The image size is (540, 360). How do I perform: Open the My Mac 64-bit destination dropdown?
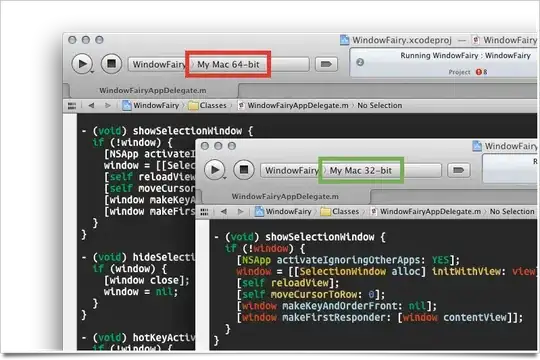tap(228, 64)
